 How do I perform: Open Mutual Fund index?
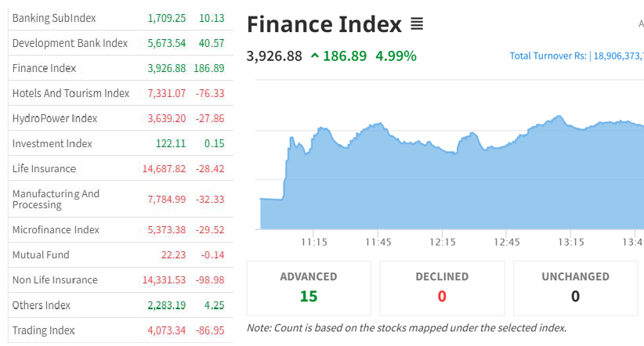pos(41,254)
